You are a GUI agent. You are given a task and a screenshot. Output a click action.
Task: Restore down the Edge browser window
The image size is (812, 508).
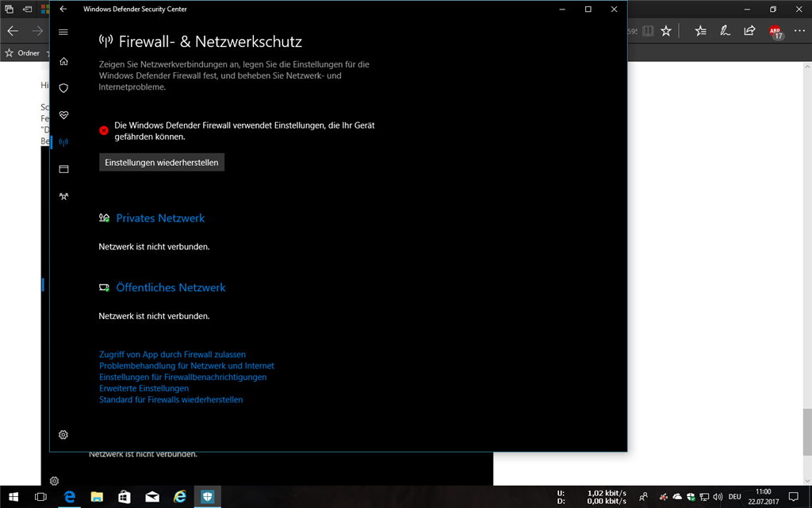coord(773,9)
